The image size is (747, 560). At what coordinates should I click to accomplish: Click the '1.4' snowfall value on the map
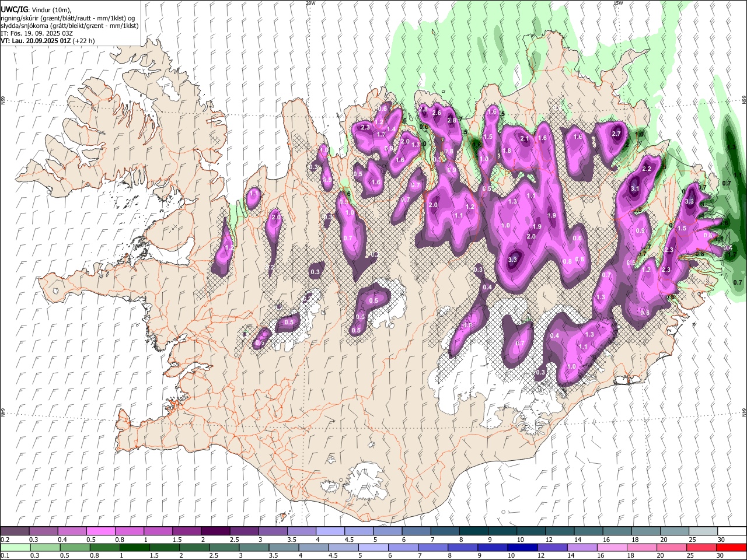click(392, 129)
